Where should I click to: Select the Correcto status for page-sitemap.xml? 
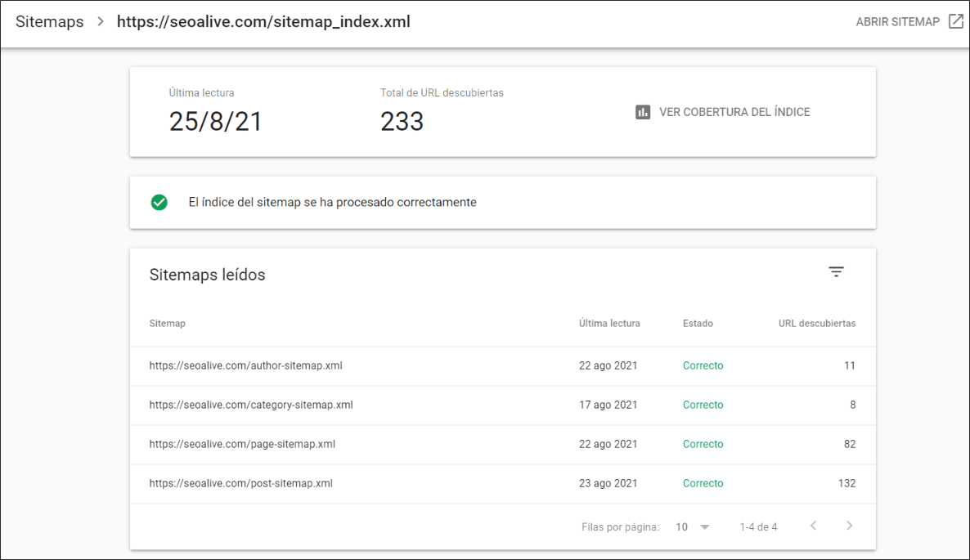point(703,444)
